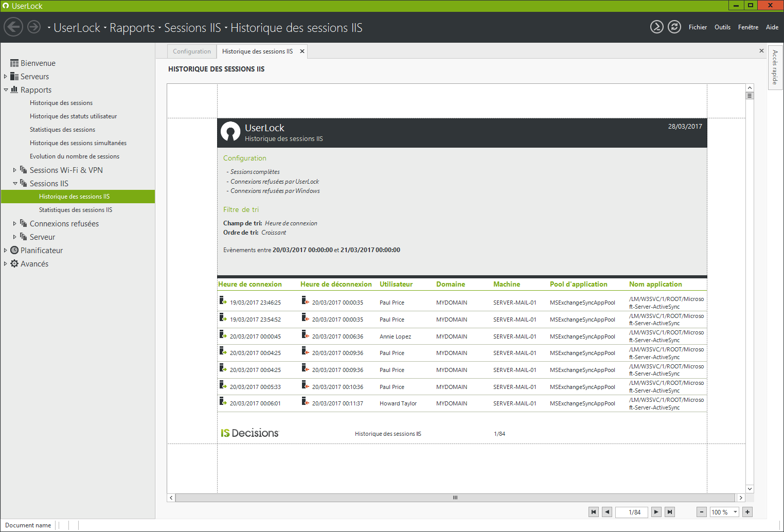Click logoff icon for 20/03/2017 00:06:36 row
The width and height of the screenshot is (784, 532).
click(x=305, y=334)
